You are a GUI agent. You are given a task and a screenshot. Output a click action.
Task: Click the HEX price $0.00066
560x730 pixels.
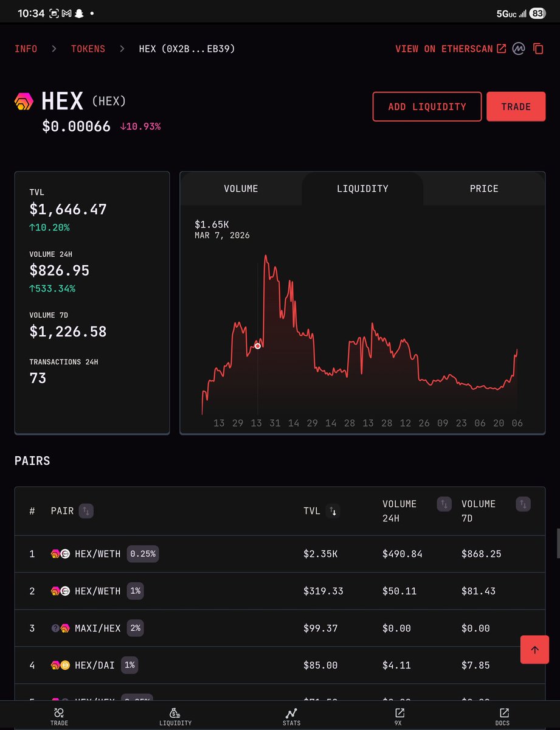click(77, 127)
